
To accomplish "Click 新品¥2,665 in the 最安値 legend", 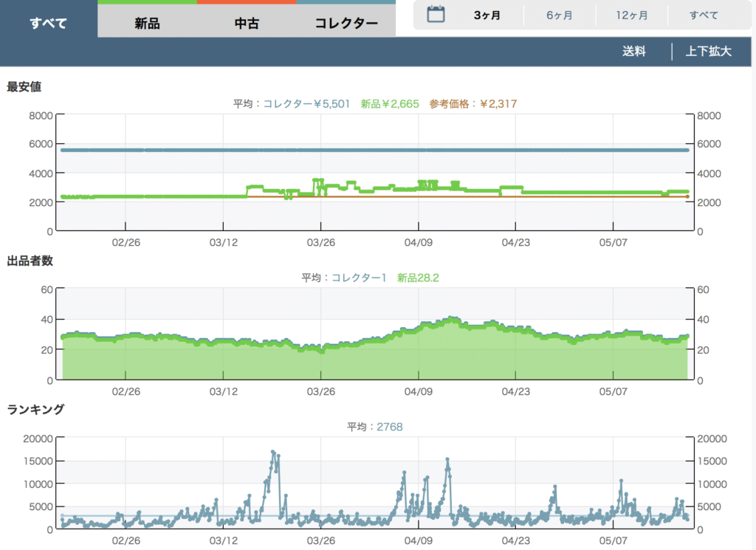I will [389, 104].
